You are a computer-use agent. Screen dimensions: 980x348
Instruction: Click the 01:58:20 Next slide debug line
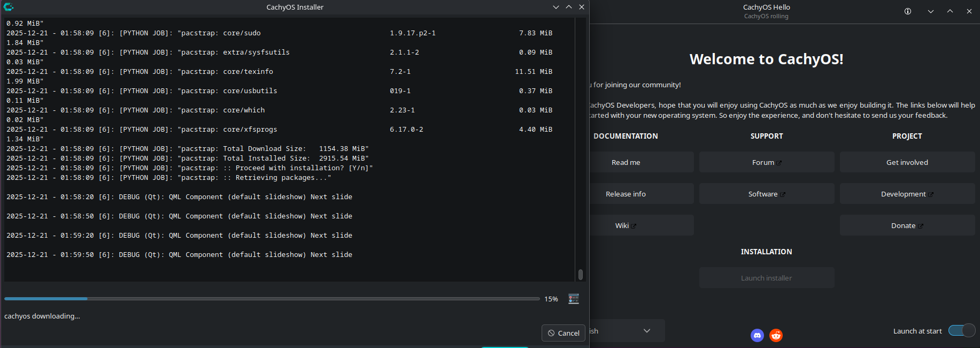click(179, 197)
